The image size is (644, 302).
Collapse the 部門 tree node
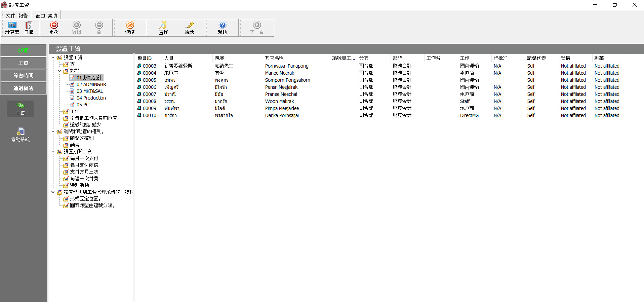click(x=59, y=71)
